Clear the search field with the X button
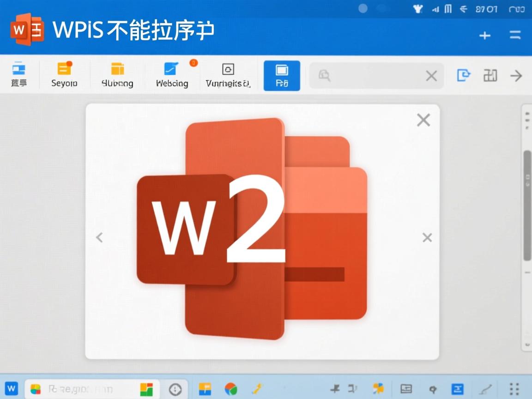The image size is (532, 399). (x=431, y=75)
